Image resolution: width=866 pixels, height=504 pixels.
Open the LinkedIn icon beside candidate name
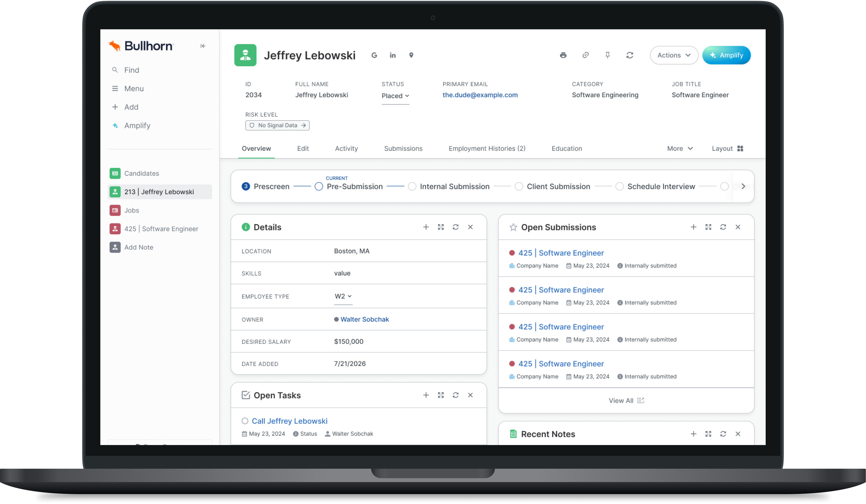tap(393, 55)
